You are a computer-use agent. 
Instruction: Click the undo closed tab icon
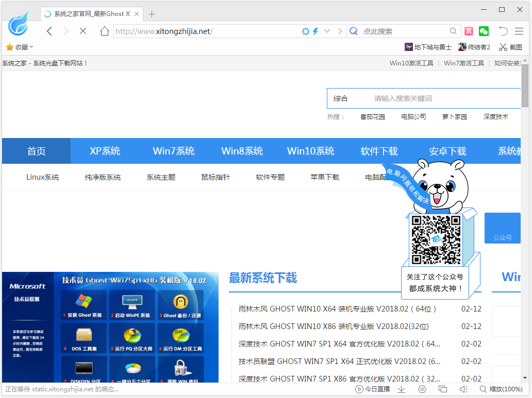(x=503, y=31)
